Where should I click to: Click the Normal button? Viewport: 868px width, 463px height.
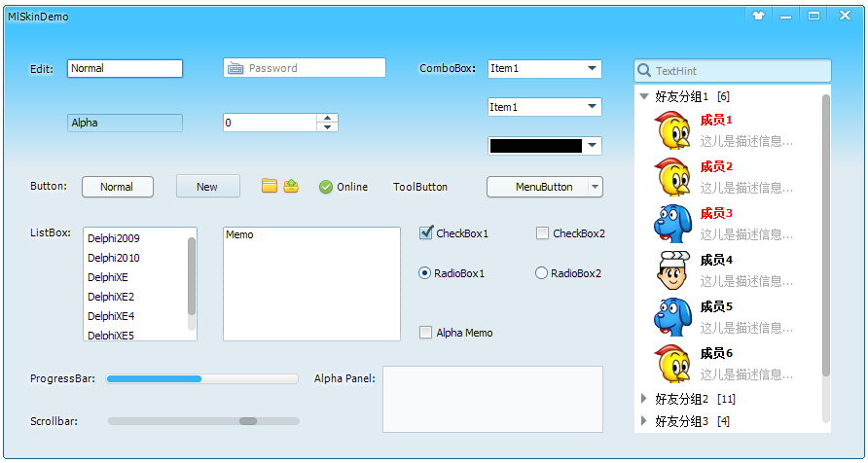click(x=118, y=187)
